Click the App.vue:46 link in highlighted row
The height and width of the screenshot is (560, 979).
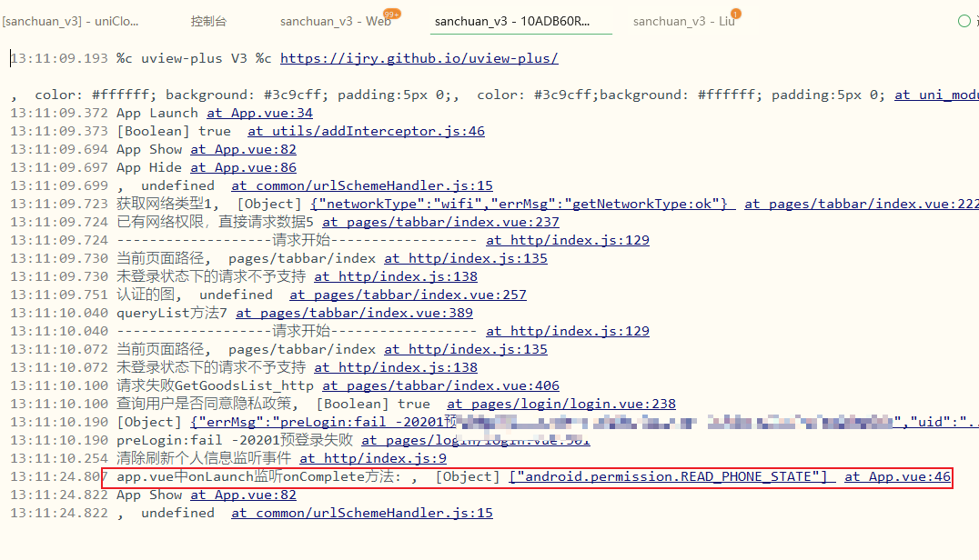click(x=897, y=476)
